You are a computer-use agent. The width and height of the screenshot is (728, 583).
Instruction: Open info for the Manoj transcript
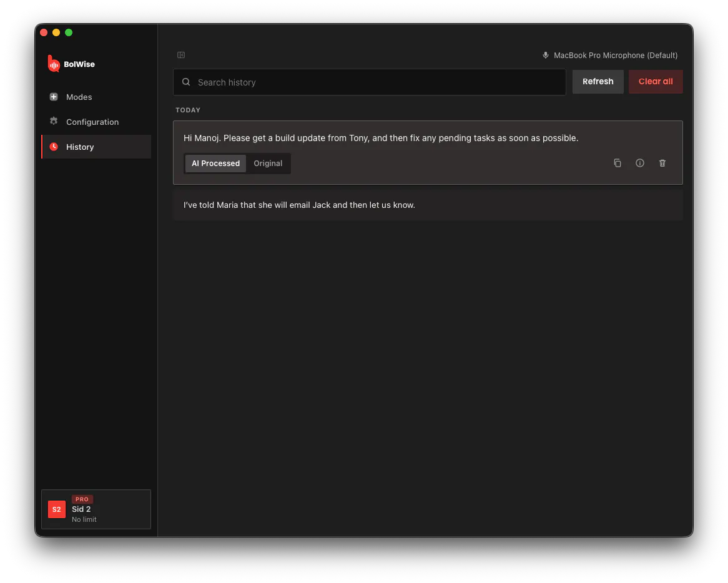pos(640,163)
